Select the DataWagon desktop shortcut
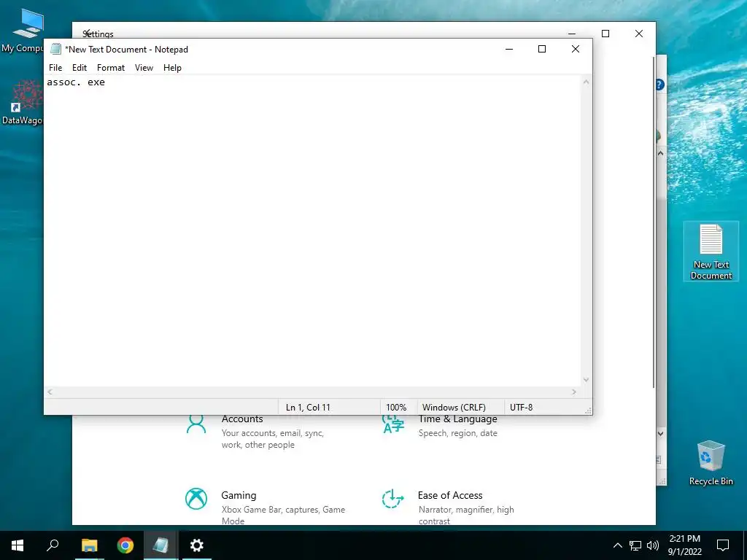The height and width of the screenshot is (560, 747). click(x=23, y=103)
